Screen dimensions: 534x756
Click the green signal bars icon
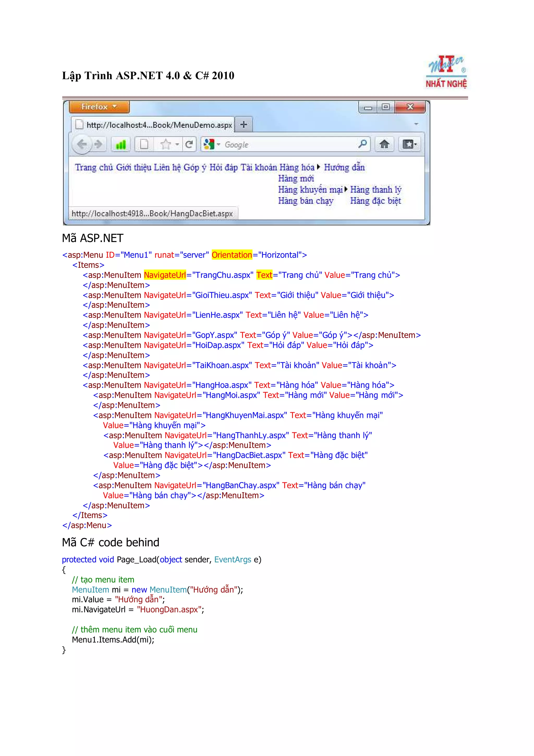tap(121, 145)
